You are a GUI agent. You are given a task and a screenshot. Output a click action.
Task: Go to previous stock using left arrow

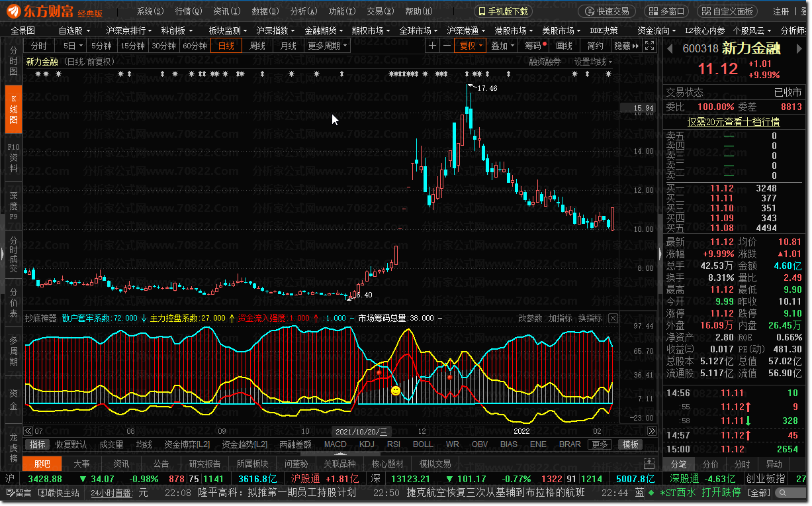671,48
